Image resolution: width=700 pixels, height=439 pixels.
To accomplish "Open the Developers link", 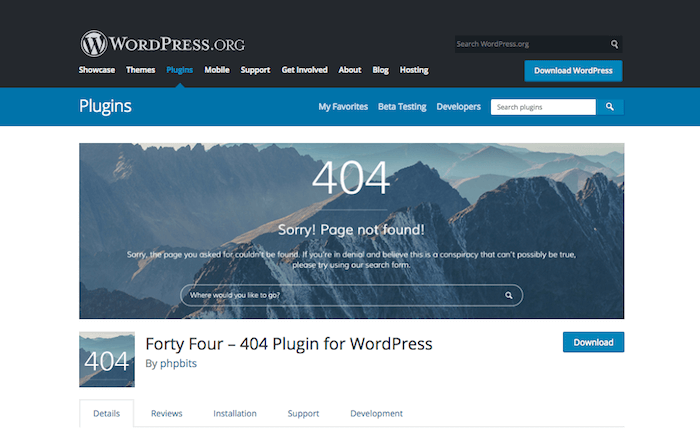I will click(x=458, y=107).
